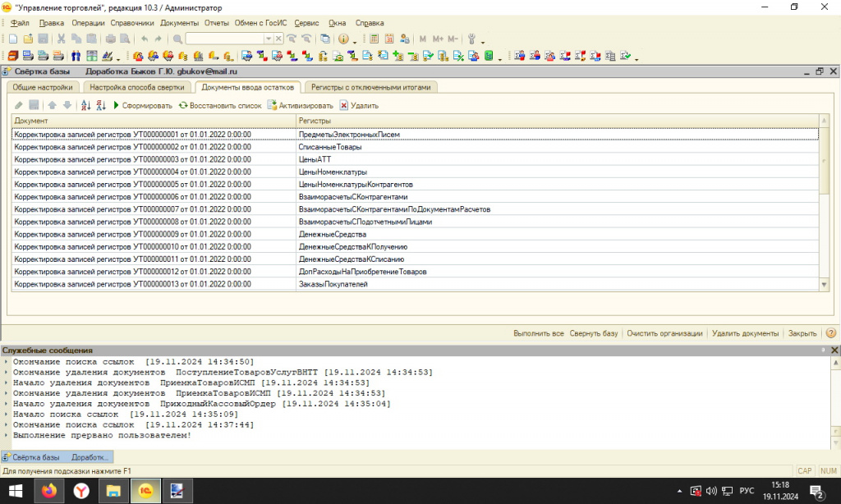The image size is (841, 504).
Task: Click the Сформировать button
Action: [x=142, y=106]
